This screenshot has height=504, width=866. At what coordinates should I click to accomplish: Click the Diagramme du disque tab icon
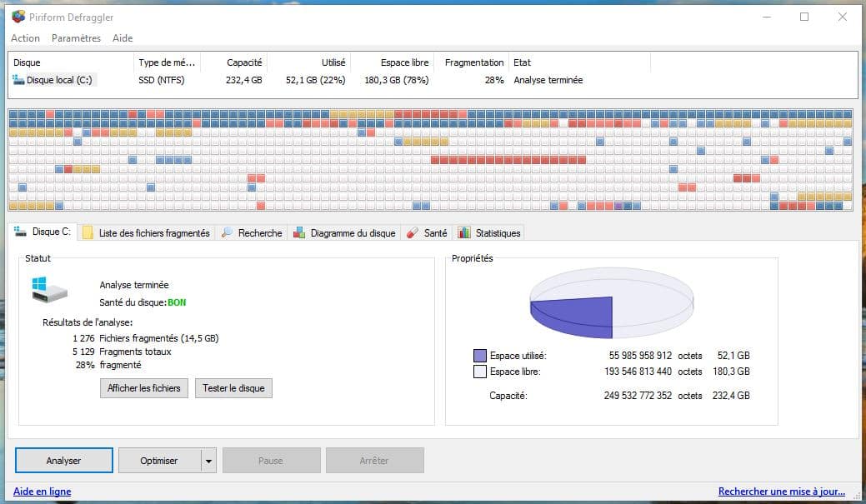pos(299,233)
